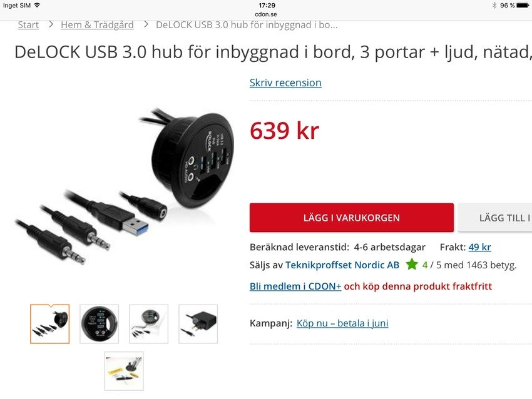The width and height of the screenshot is (532, 399).
Task: Tap the battery indicator icon
Action: [x=523, y=6]
